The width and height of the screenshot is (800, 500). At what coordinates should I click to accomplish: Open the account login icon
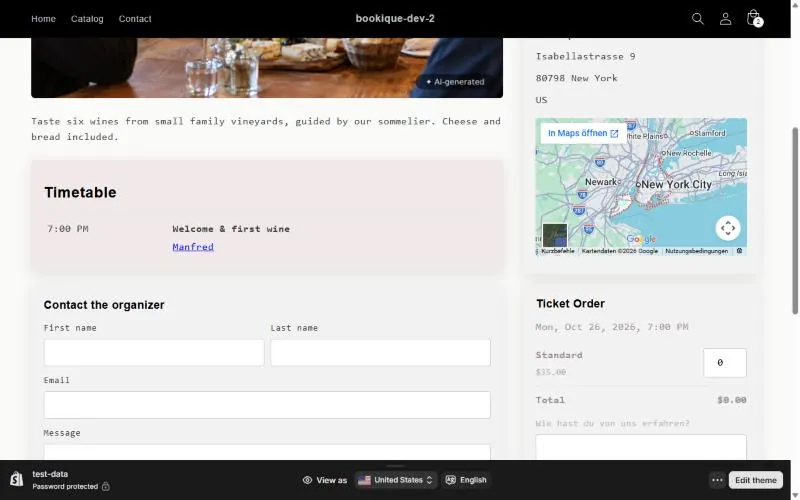[725, 19]
